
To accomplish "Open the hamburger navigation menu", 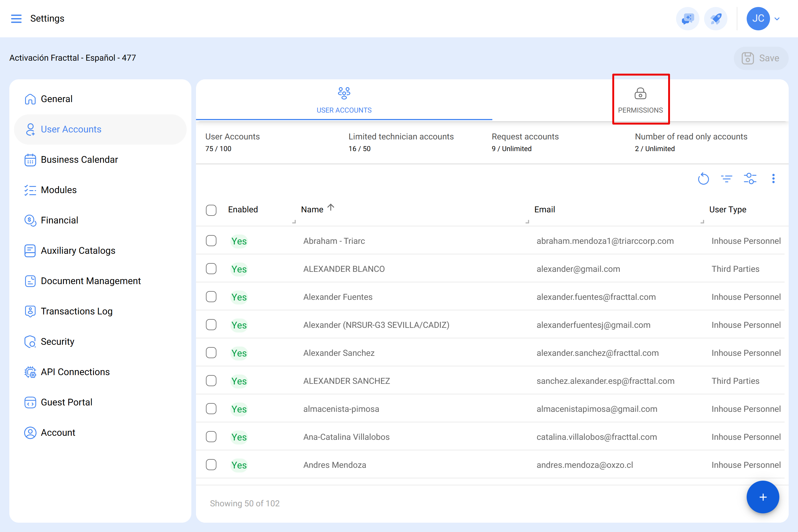I will [16, 19].
